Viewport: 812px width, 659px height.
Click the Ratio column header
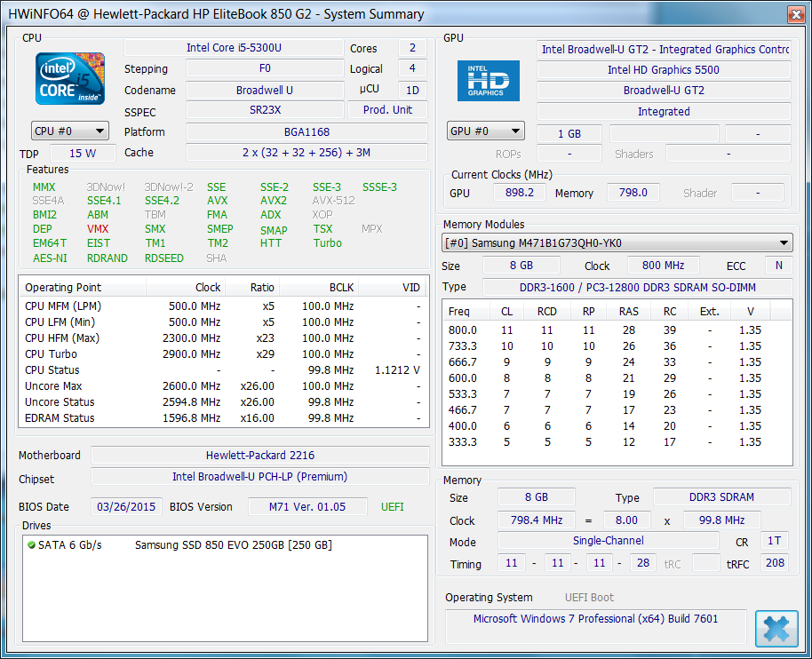click(252, 287)
